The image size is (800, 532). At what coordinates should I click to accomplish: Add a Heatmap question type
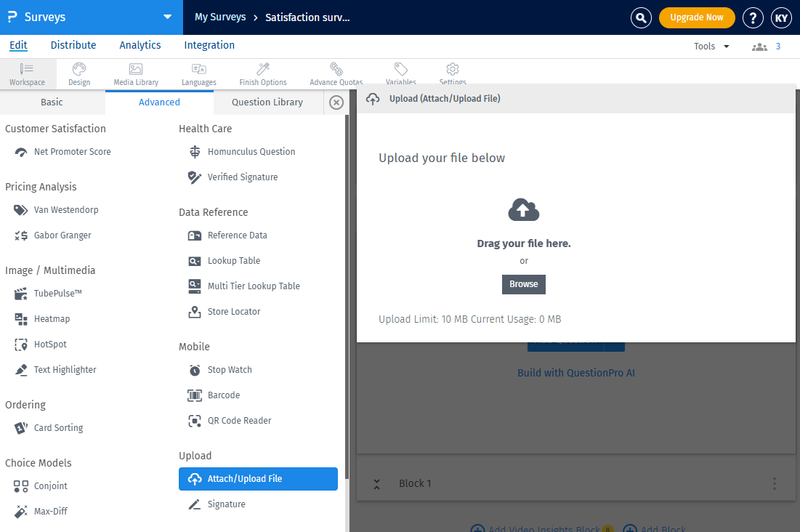click(52, 319)
